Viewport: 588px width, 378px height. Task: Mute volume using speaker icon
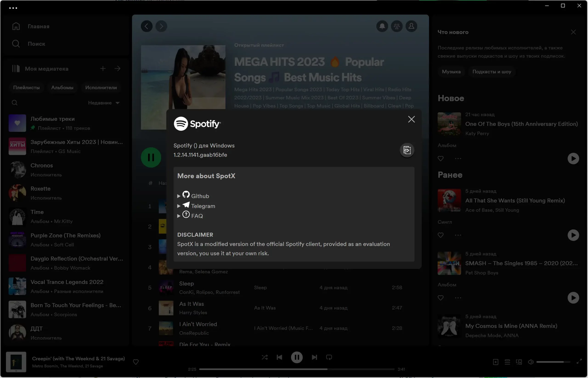pos(531,362)
